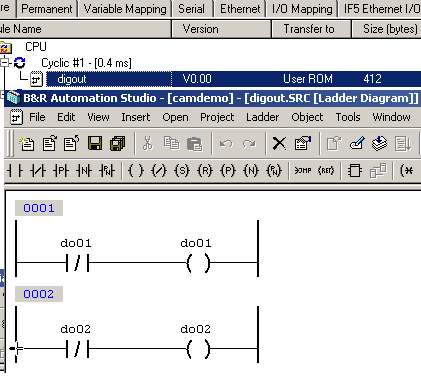Sort by the Transfer to column header
Screen dimensions: 421x384
click(311, 29)
